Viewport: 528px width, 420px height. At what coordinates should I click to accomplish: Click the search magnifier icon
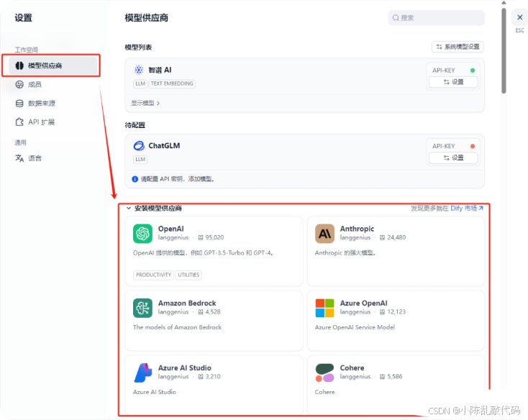tap(396, 17)
